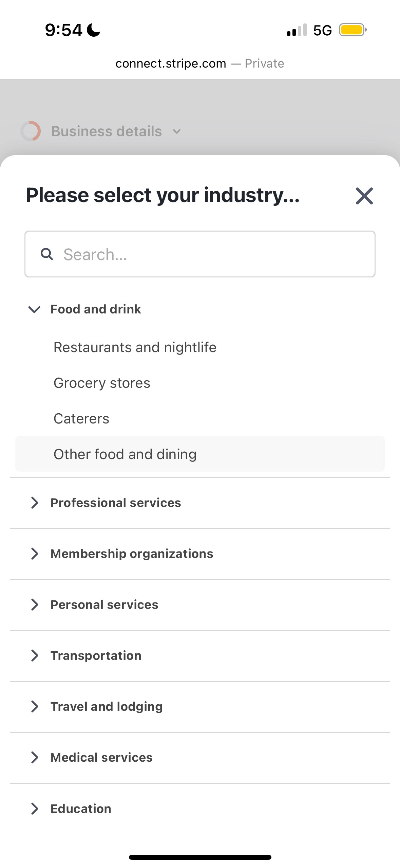Choose Grocery stores industry
Image resolution: width=400 pixels, height=868 pixels.
pos(102,383)
